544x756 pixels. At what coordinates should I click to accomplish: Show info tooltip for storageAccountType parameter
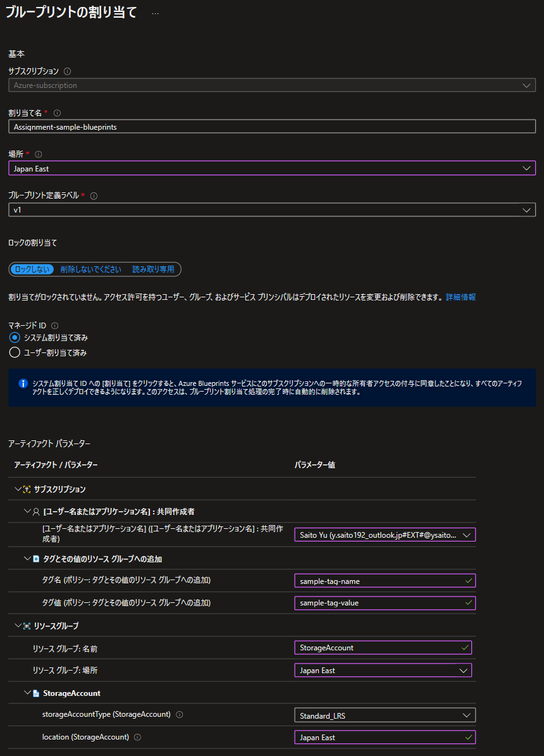[180, 714]
